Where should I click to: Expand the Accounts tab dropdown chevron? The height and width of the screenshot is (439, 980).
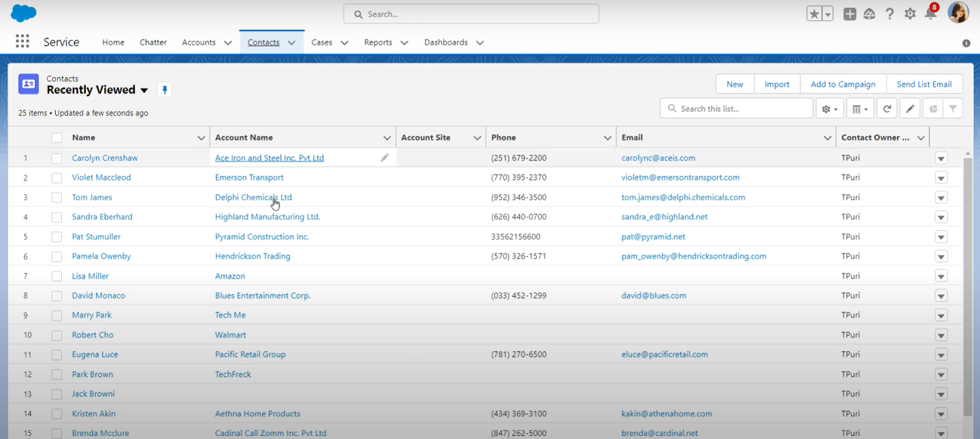tap(228, 43)
